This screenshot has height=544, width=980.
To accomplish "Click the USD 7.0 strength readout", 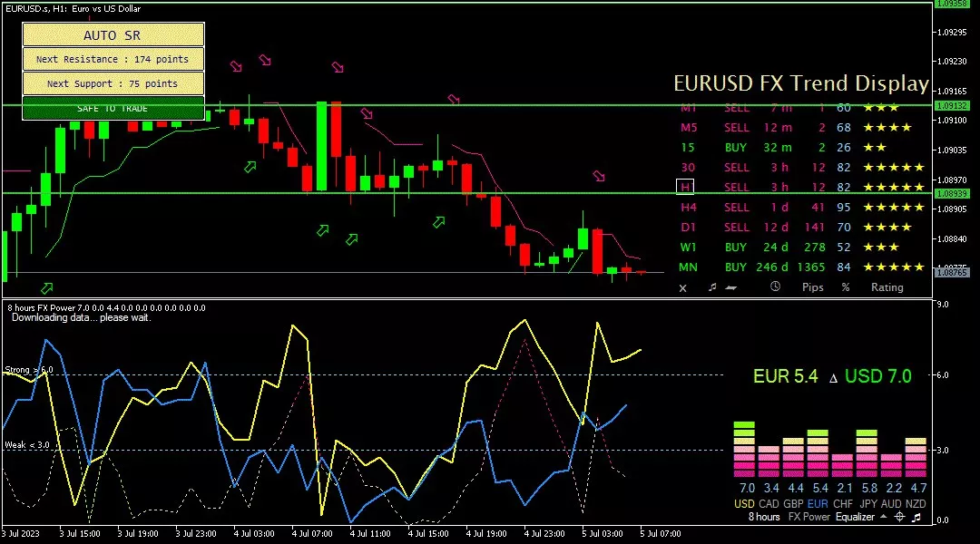I will pos(878,376).
